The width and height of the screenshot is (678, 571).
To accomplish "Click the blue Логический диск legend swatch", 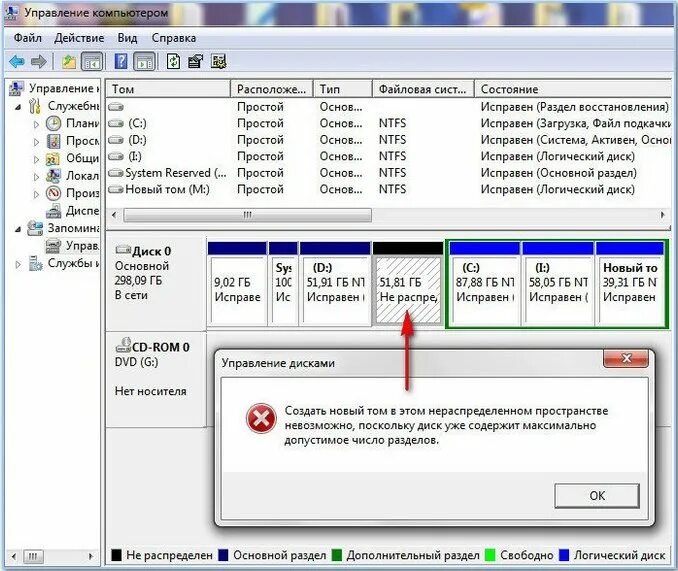I will point(564,555).
